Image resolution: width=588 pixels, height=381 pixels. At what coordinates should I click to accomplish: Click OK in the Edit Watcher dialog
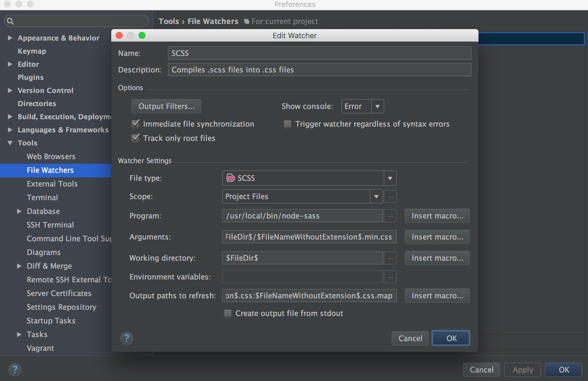tap(451, 338)
